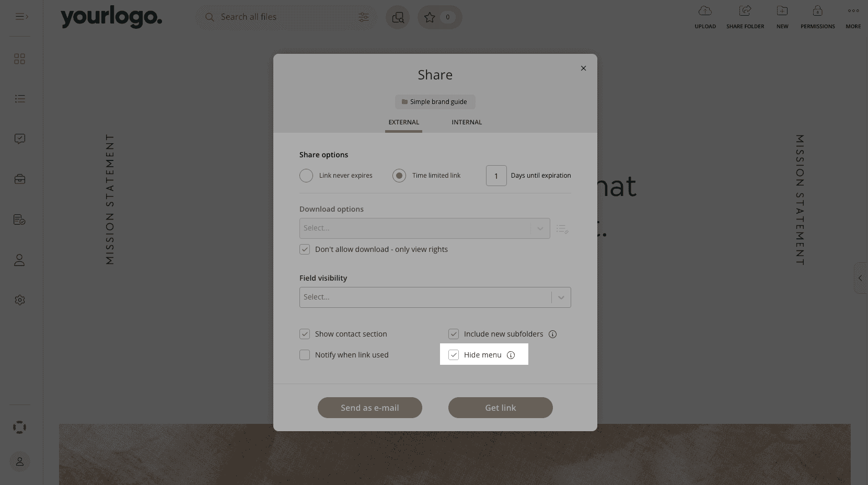Viewport: 868px width, 485px height.
Task: Click the Days until expiration input field
Action: click(x=496, y=176)
